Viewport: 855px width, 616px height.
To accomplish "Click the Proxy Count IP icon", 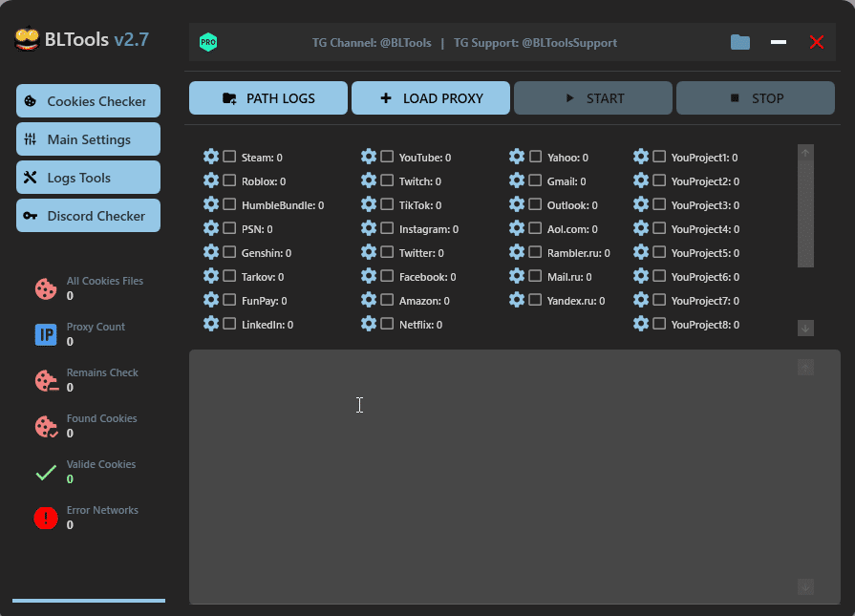I will [x=46, y=333].
